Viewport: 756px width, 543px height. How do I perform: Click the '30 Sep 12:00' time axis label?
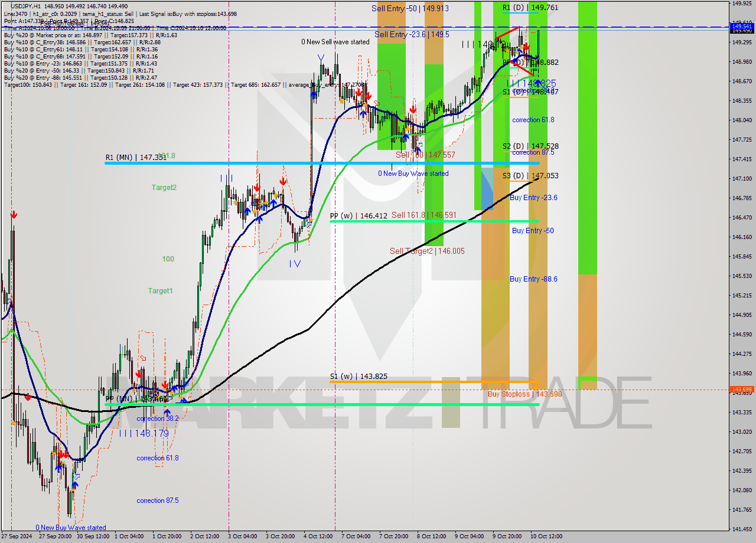pos(94,537)
